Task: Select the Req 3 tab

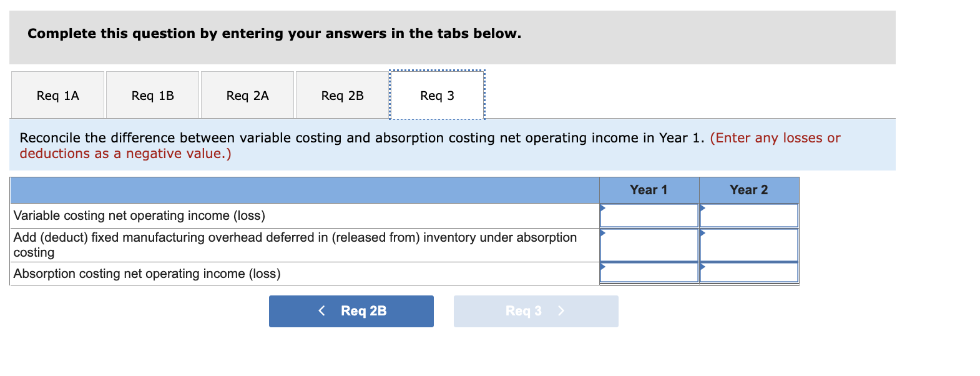Action: [437, 94]
